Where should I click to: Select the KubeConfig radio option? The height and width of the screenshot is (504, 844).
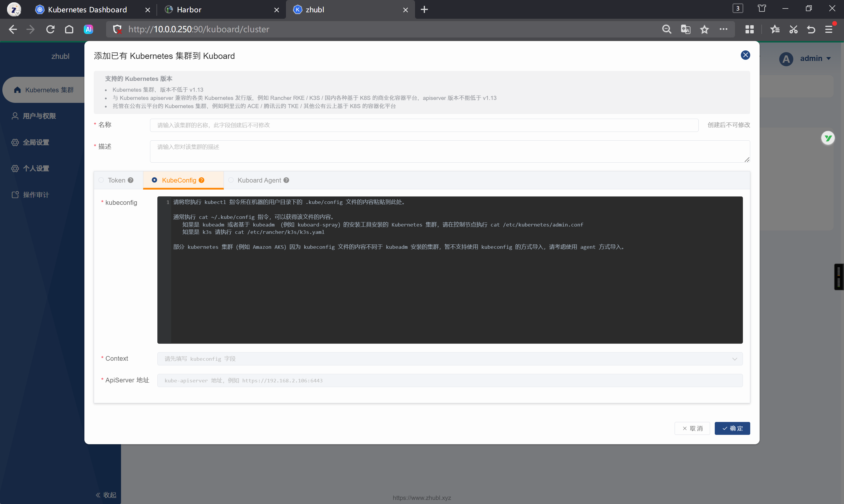[x=154, y=180]
